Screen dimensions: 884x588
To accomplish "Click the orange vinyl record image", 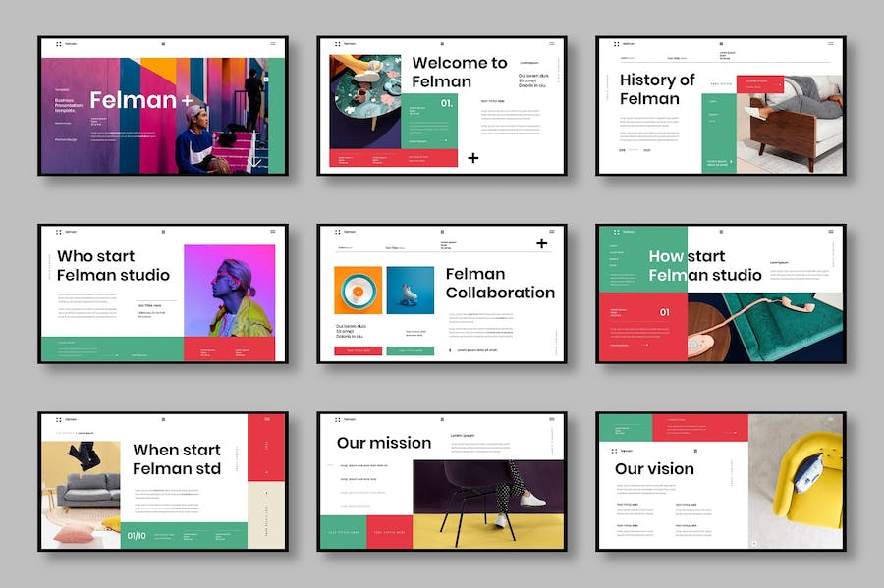I will (358, 291).
